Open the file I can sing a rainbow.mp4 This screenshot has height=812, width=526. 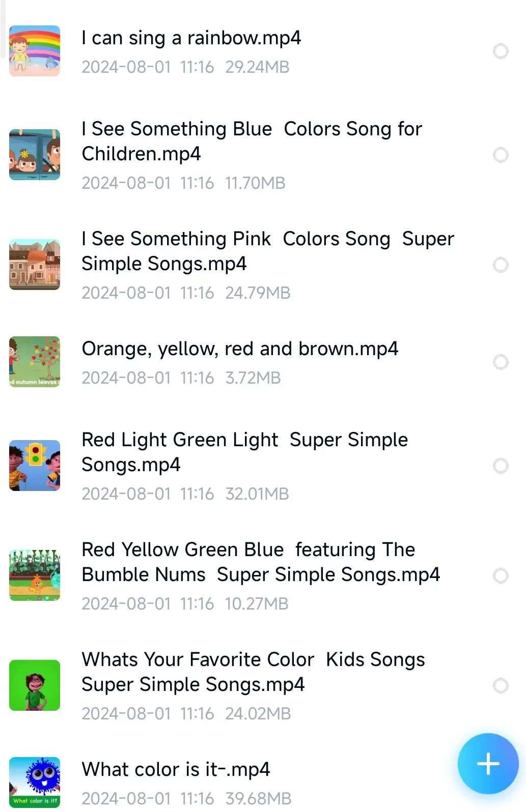point(191,38)
